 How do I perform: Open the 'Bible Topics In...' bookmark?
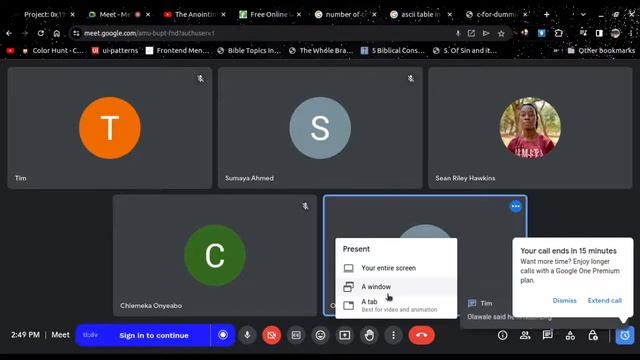(249, 51)
